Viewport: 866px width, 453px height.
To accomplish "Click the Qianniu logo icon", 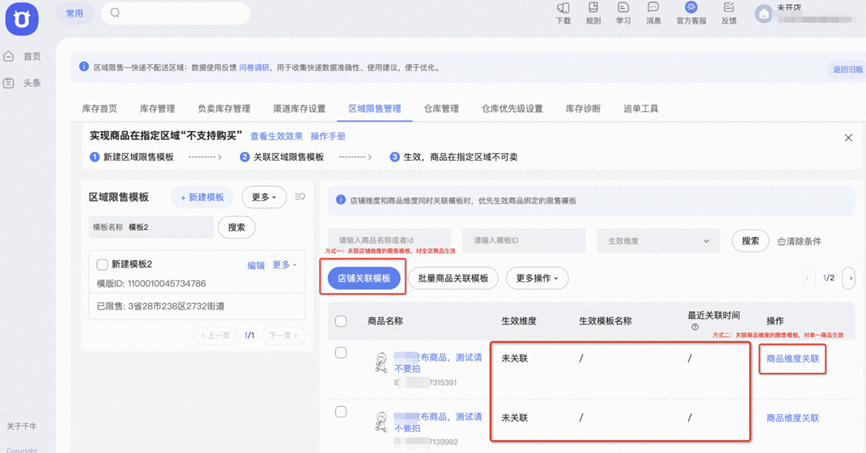I will [x=22, y=19].
